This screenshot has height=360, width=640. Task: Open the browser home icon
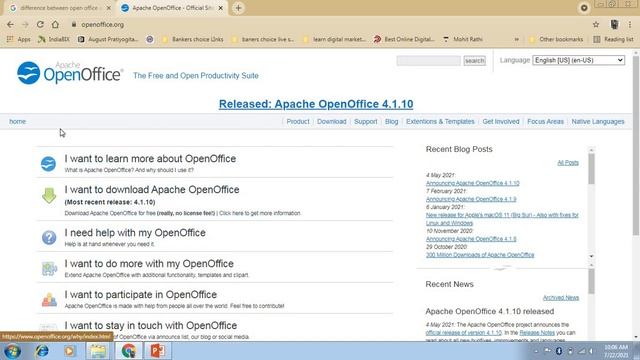[x=55, y=24]
